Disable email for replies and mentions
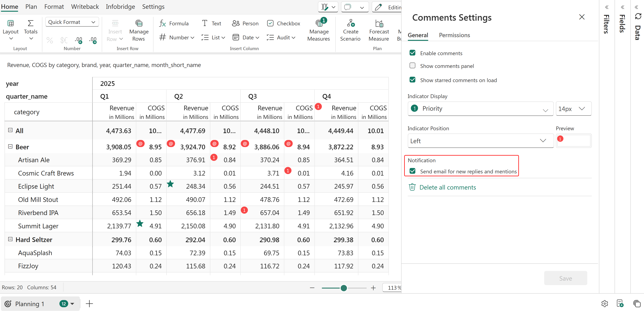 [x=412, y=171]
